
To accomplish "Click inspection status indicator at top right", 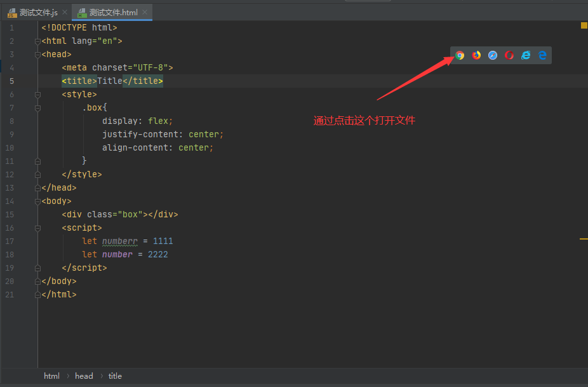I will pyautogui.click(x=584, y=25).
